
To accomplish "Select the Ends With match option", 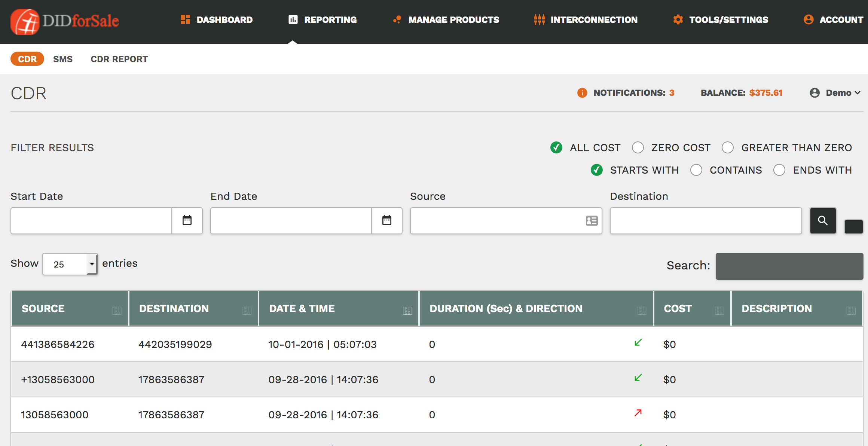I will point(779,170).
